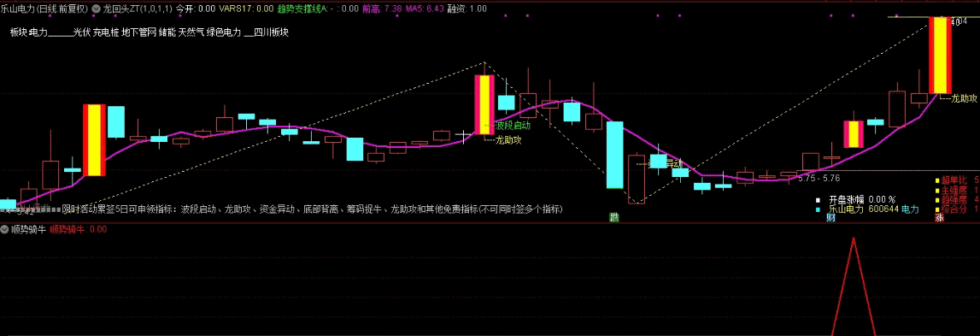
Task: Click the 地下管网 sector tag
Action: tap(138, 32)
